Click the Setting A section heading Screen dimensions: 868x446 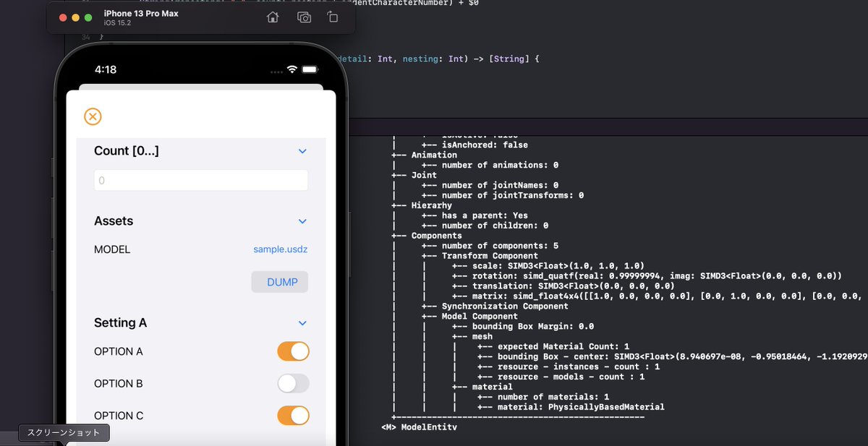pos(120,323)
